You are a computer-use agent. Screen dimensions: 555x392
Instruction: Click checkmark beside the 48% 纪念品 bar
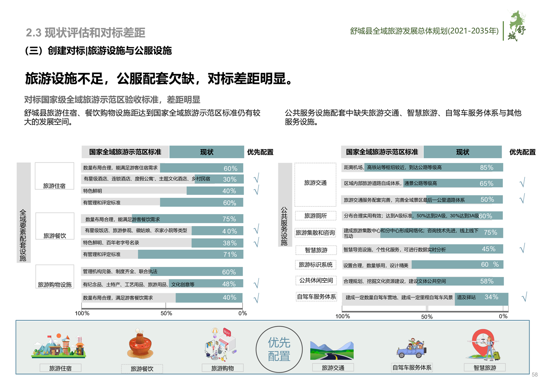(x=256, y=283)
